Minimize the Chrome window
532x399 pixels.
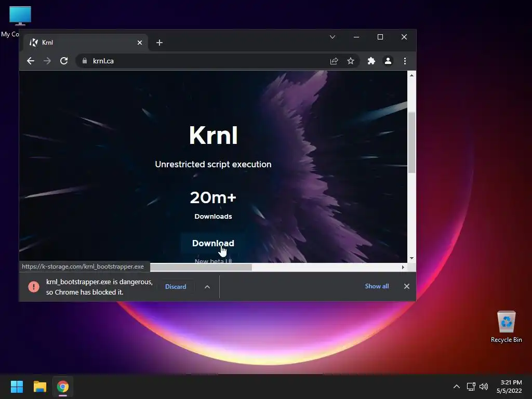(x=356, y=37)
